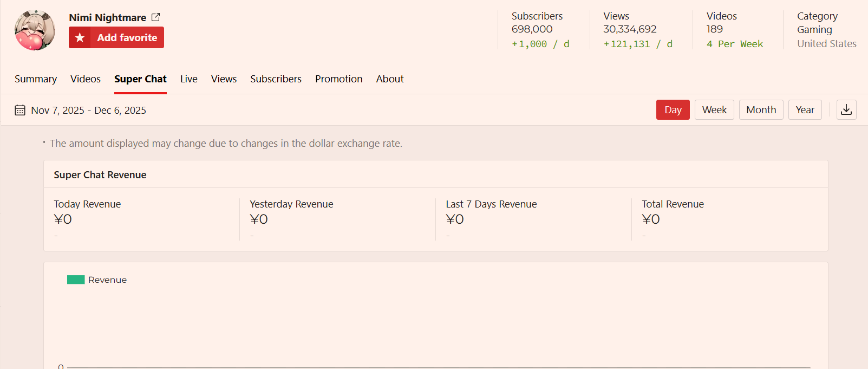The image size is (868, 369).
Task: Click the +1,000 / d subscriber growth
Action: pyautogui.click(x=540, y=44)
